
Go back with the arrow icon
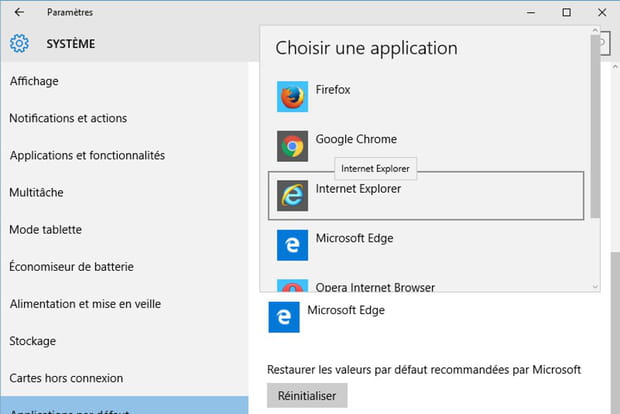click(x=19, y=12)
